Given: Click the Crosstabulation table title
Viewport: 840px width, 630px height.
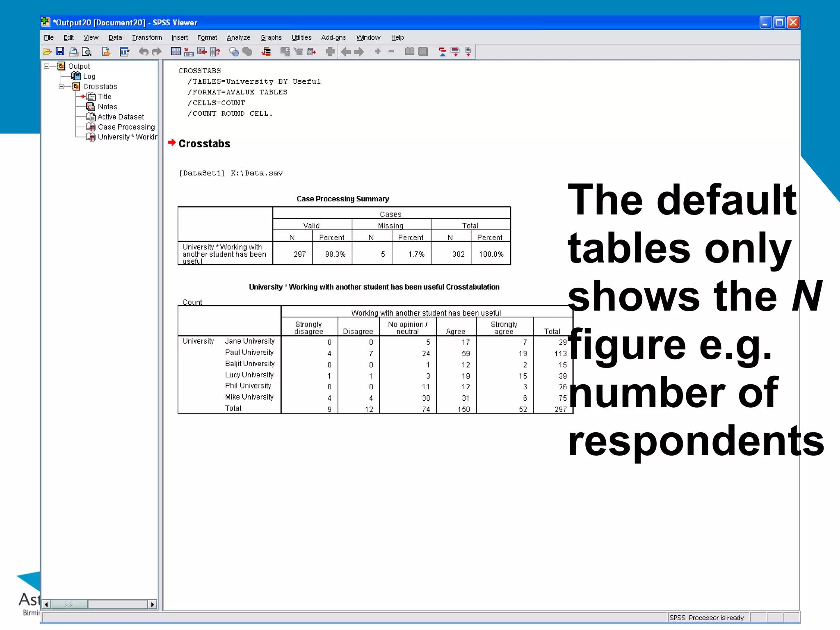Looking at the screenshot, I should [374, 287].
